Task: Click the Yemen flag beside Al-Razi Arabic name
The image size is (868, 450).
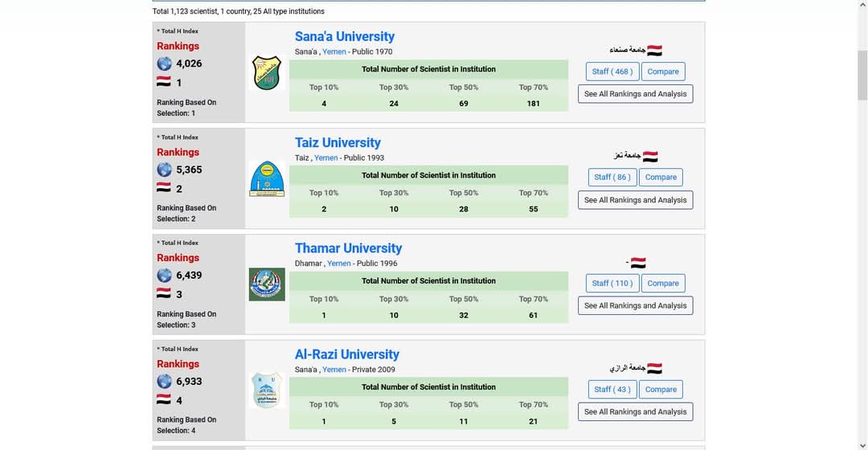Action: (654, 368)
